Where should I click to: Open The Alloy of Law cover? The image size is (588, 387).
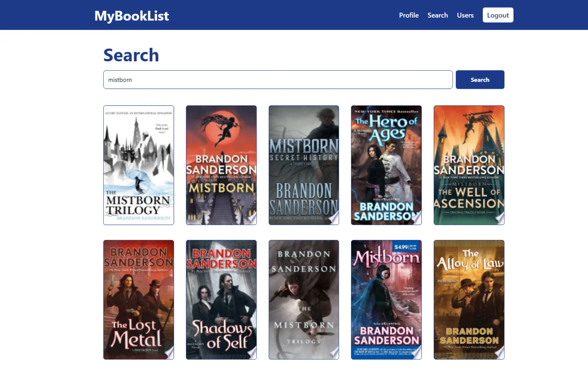469,300
